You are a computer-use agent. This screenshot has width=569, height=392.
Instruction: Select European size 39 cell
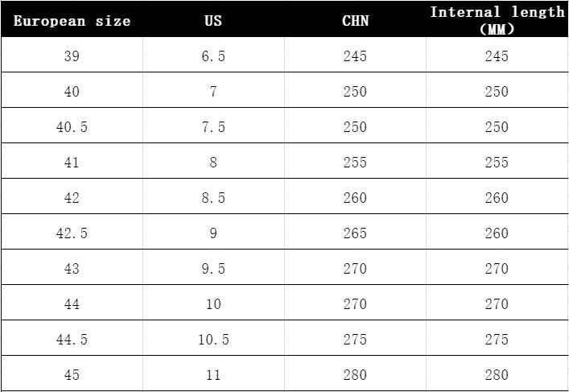tap(72, 56)
